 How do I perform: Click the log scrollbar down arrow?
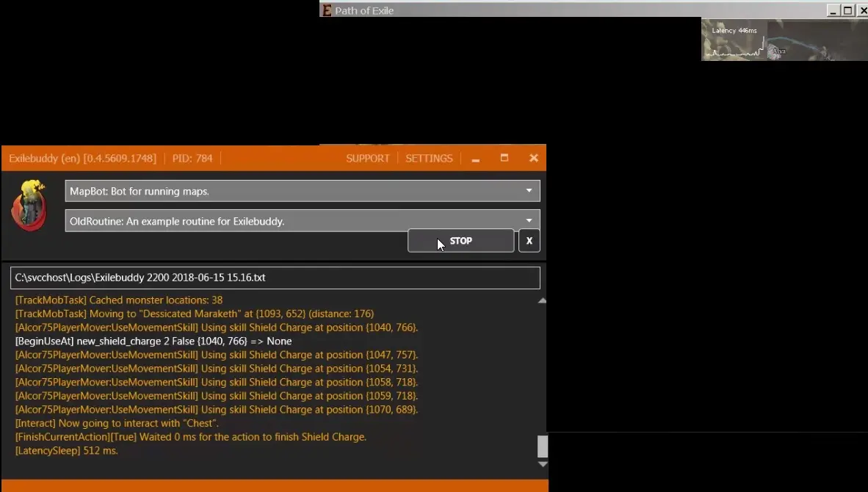click(543, 464)
